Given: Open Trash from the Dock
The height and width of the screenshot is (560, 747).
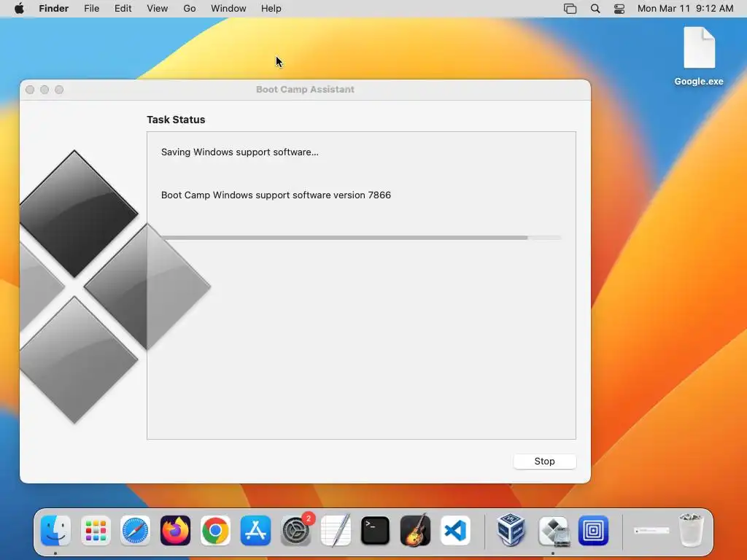Looking at the screenshot, I should [691, 531].
